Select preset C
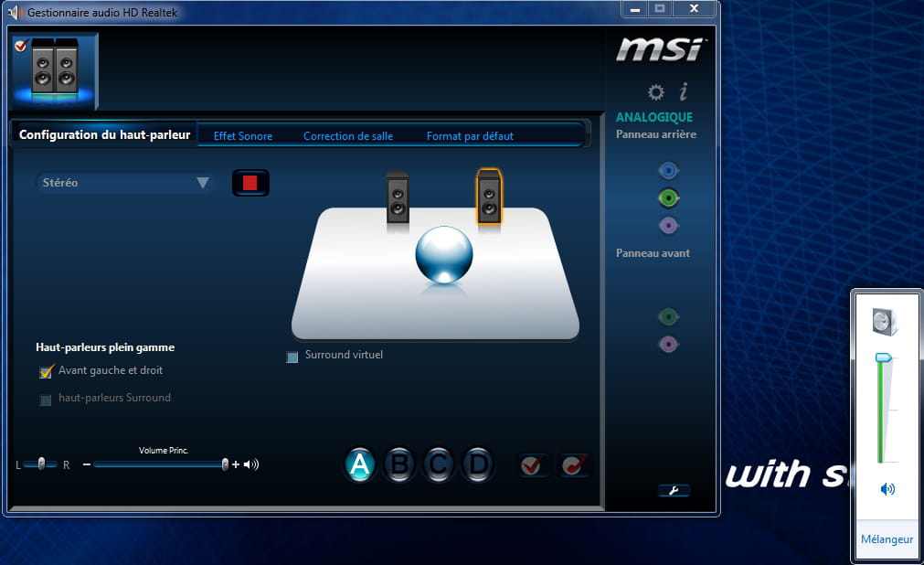Screen dimensions: 924x565 click(439, 464)
